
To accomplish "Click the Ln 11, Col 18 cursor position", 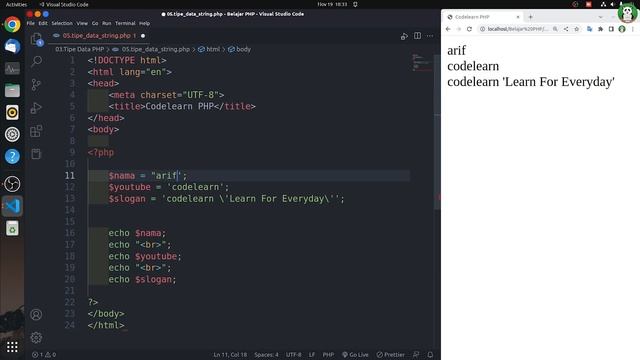I will point(230,355).
